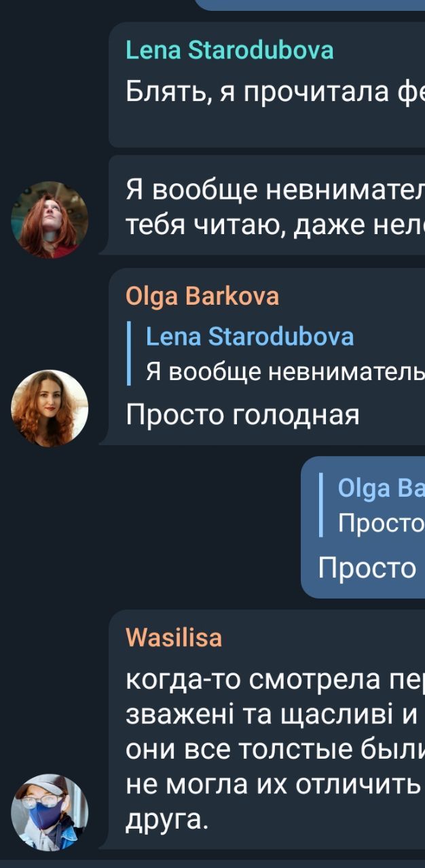Tap the line 'тебя читаю, даже нел…'

pyautogui.click(x=275, y=225)
